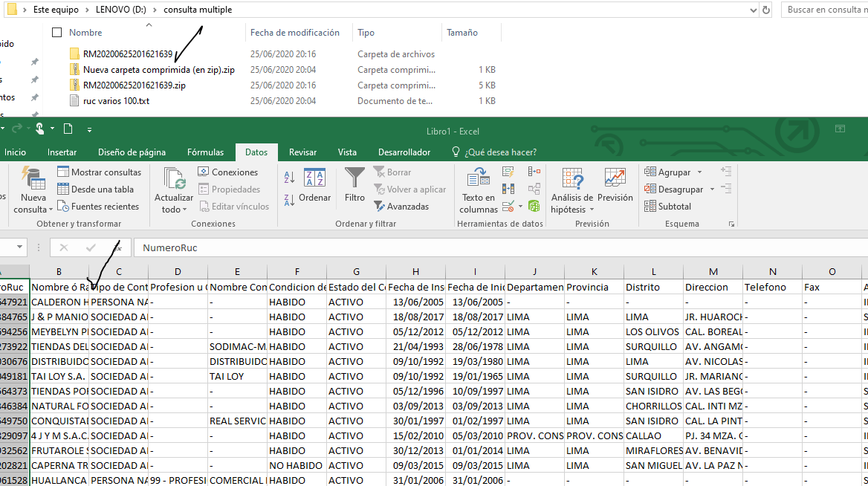
Task: Open the Fórmulas tab
Action: [x=205, y=152]
